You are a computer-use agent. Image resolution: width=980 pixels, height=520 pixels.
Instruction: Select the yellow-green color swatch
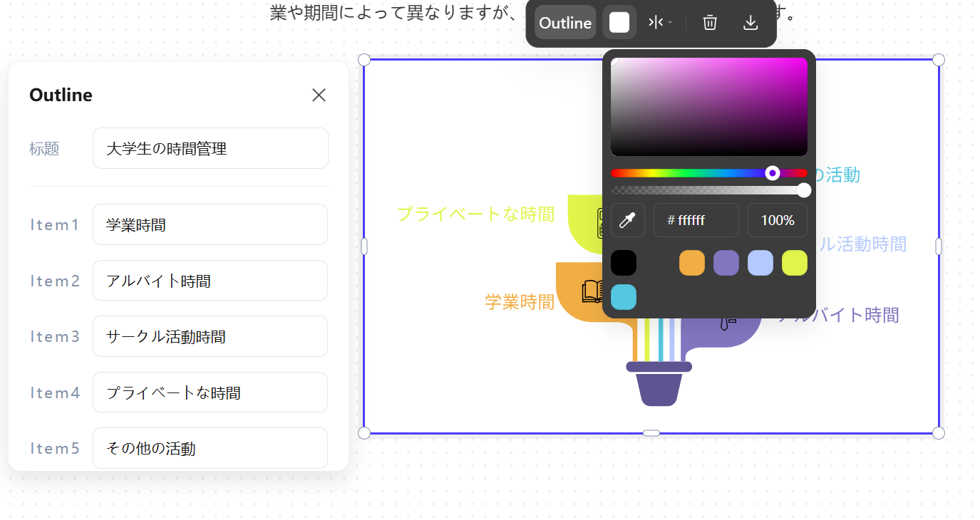(x=795, y=263)
